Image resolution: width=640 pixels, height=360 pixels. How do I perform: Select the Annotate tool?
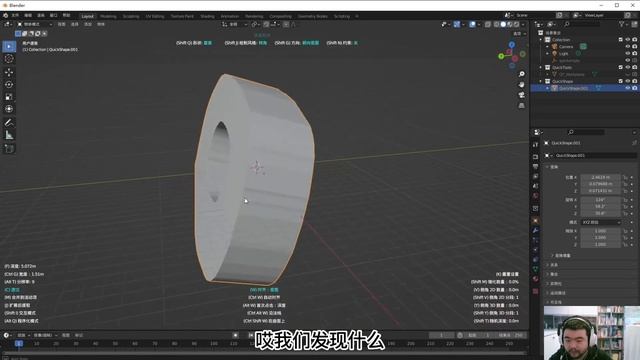click(x=9, y=122)
